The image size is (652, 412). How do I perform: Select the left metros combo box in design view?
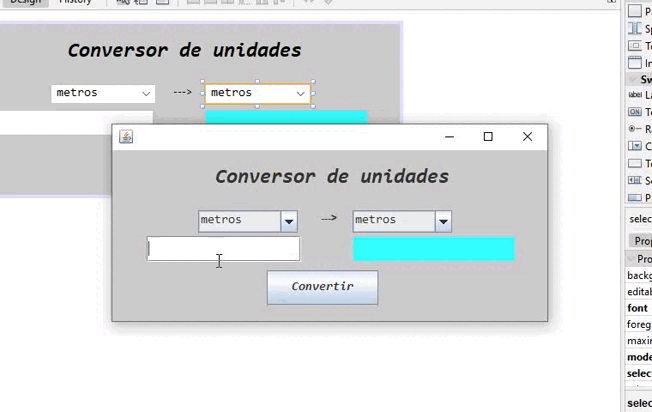pyautogui.click(x=103, y=94)
